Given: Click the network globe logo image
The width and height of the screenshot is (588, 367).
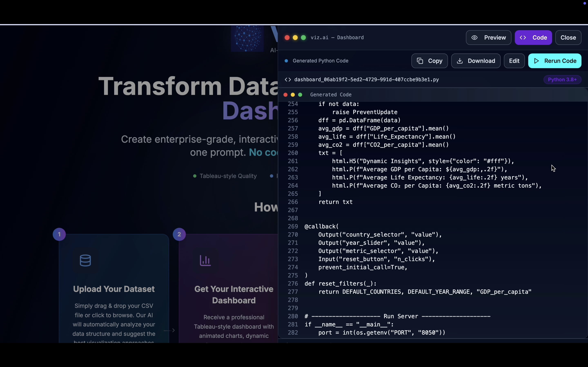Looking at the screenshot, I should click(x=247, y=39).
